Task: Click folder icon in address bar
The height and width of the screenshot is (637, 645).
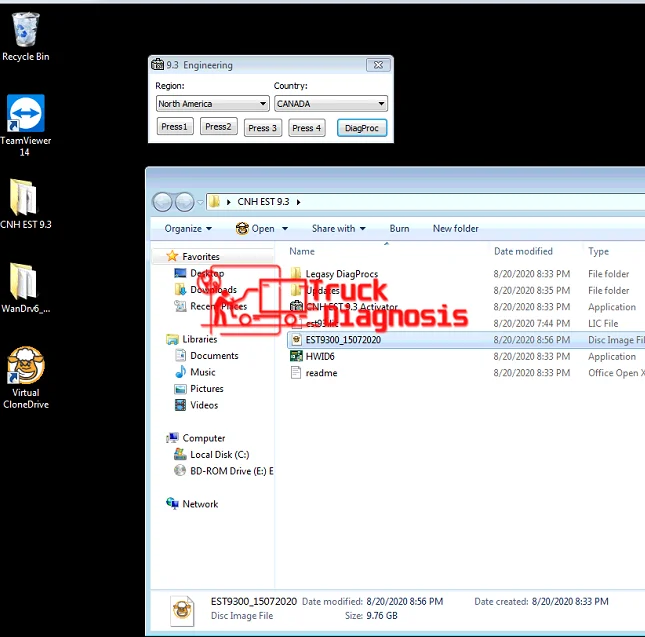Action: (214, 202)
